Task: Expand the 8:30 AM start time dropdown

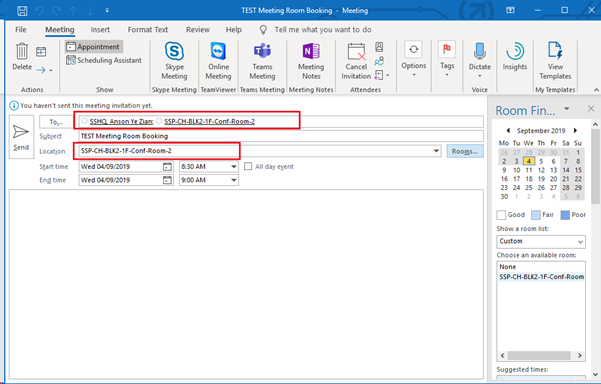Action: pyautogui.click(x=233, y=167)
